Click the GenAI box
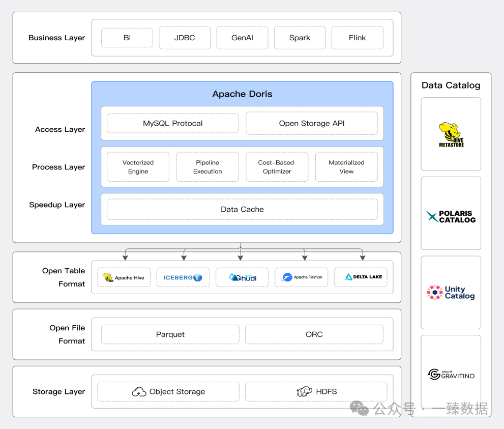 tap(242, 38)
